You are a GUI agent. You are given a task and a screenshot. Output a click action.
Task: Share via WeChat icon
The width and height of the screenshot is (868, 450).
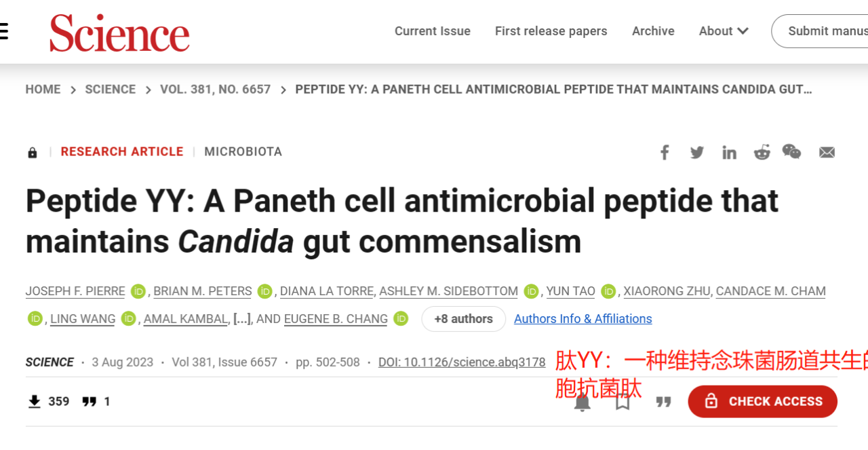tap(791, 151)
